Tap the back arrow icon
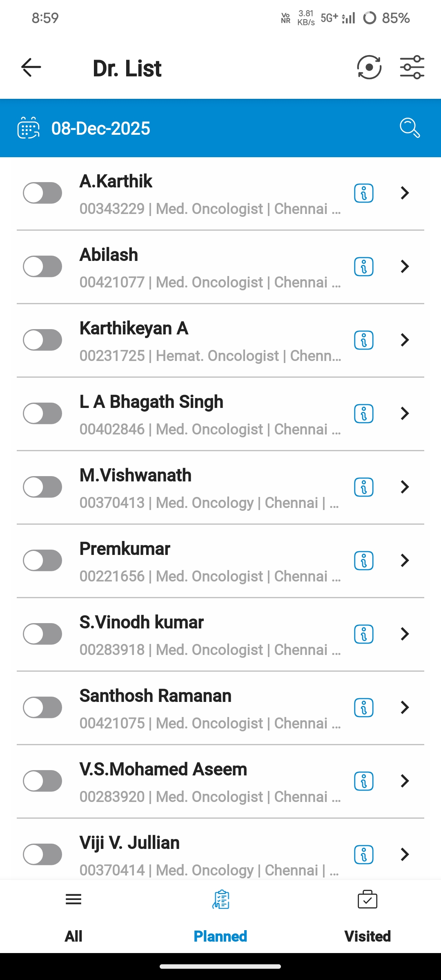Viewport: 441px width, 980px height. pyautogui.click(x=31, y=67)
